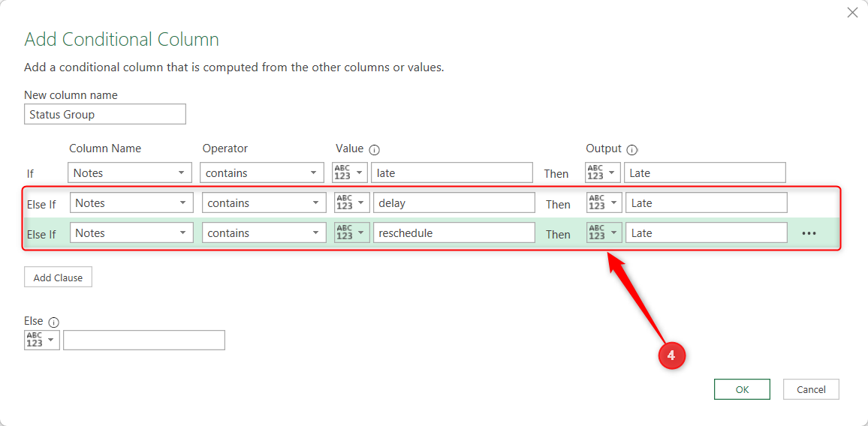
Task: Open Operator dropdown in delay row
Action: [x=264, y=203]
